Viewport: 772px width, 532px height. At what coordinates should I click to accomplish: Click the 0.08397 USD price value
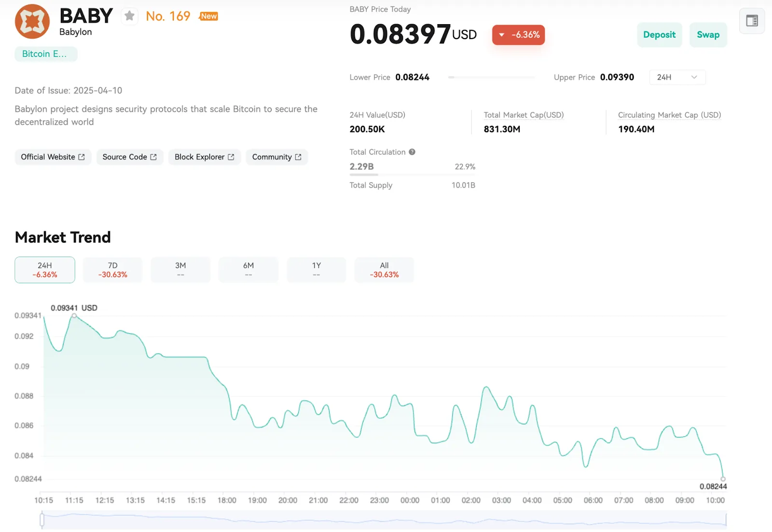tap(413, 35)
